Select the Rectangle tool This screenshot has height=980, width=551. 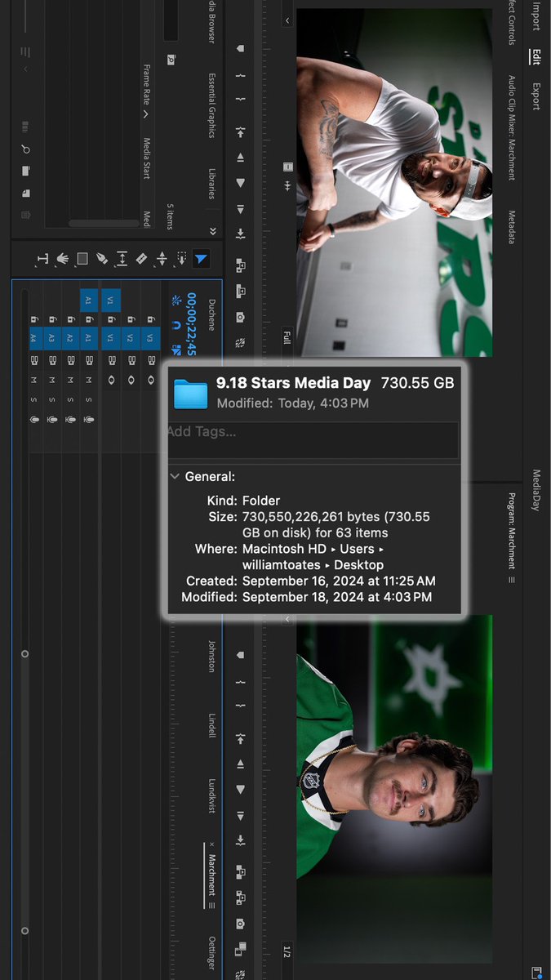pyautogui.click(x=82, y=259)
